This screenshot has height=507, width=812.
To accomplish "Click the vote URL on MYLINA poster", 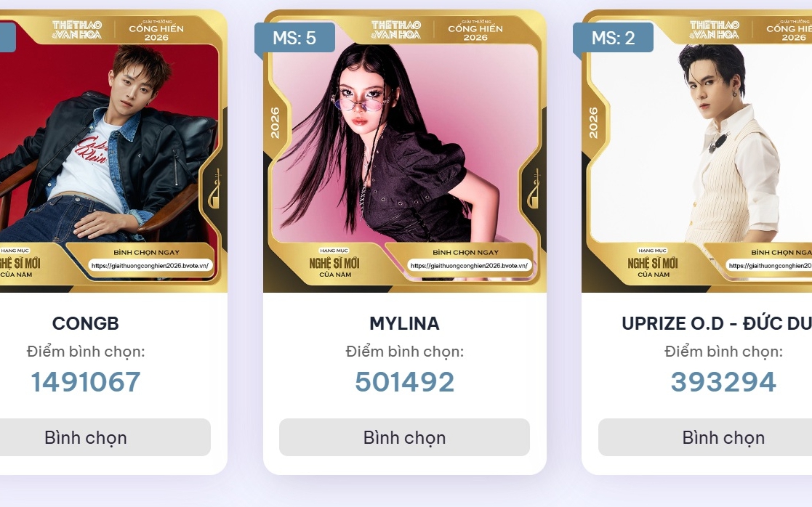I will pos(469,265).
